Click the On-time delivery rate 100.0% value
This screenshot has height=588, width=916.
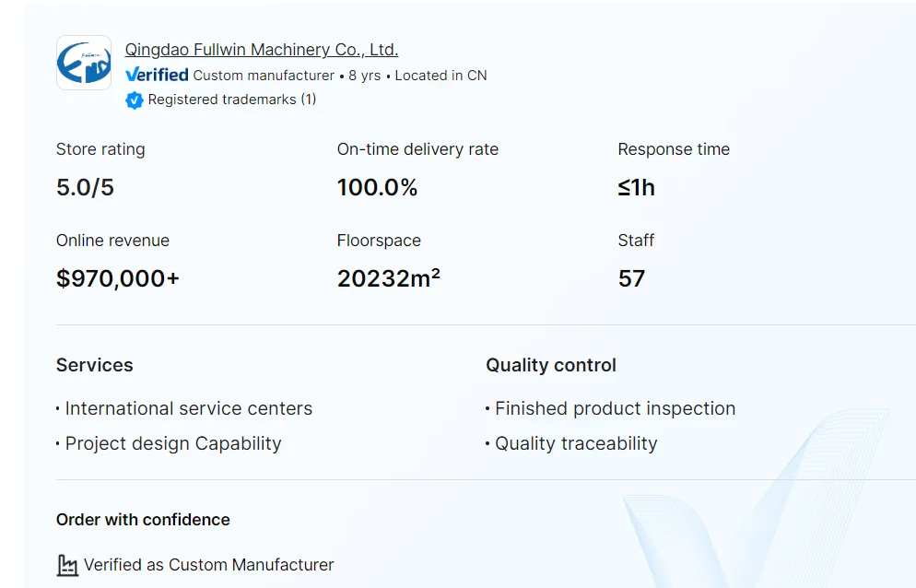coord(377,188)
